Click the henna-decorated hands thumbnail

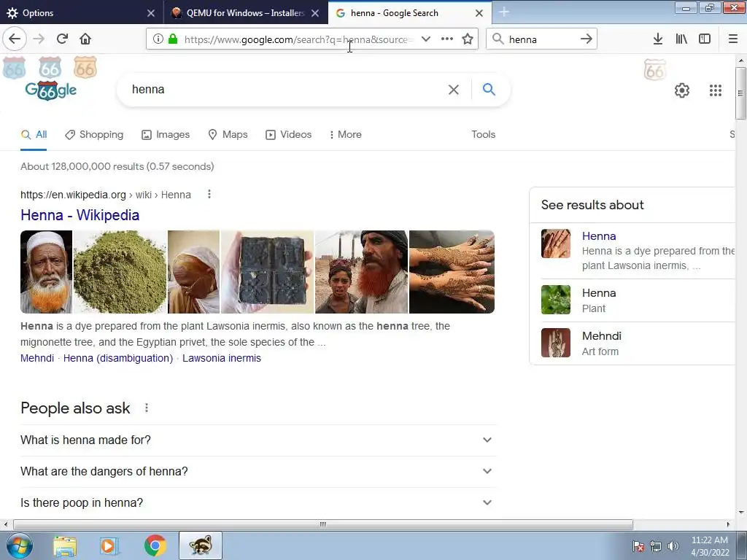[452, 272]
